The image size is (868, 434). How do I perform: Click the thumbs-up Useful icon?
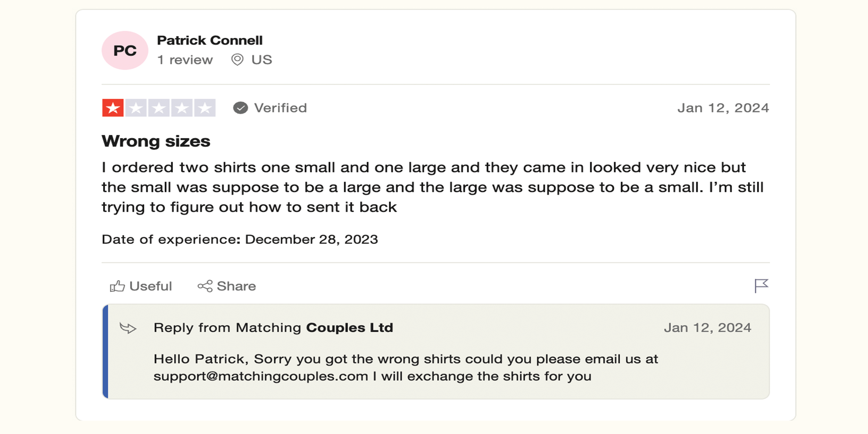tap(117, 286)
